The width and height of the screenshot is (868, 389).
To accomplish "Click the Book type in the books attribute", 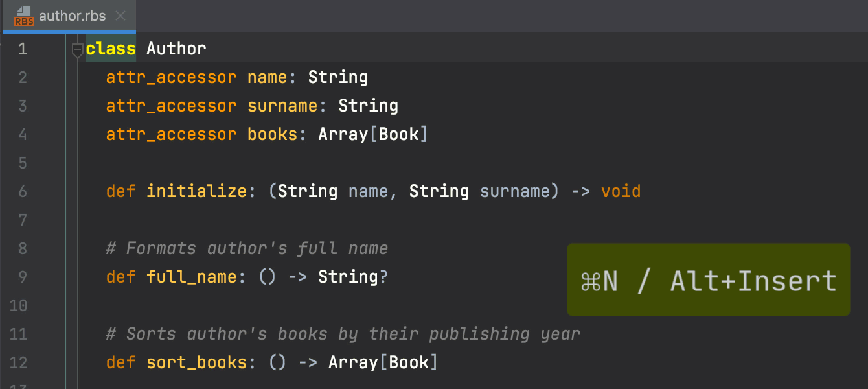I will pos(403,135).
